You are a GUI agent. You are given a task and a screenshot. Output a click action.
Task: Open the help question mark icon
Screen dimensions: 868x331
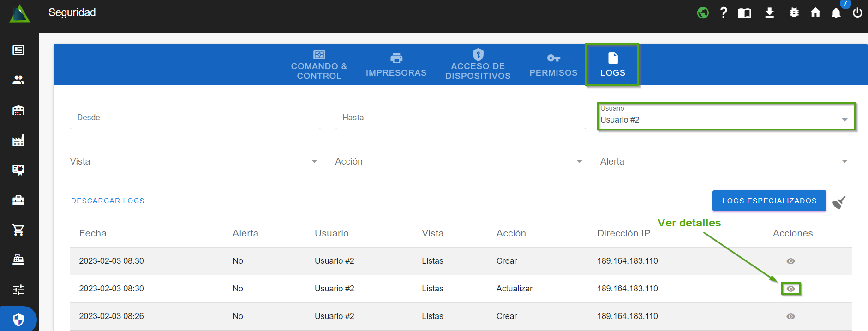click(724, 13)
